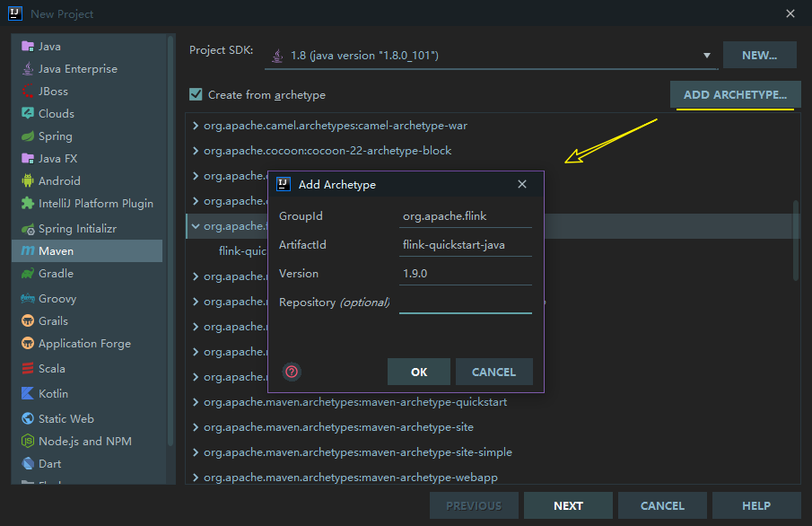This screenshot has width=812, height=526.
Task: Click the Scala icon in project list
Action: (x=28, y=369)
